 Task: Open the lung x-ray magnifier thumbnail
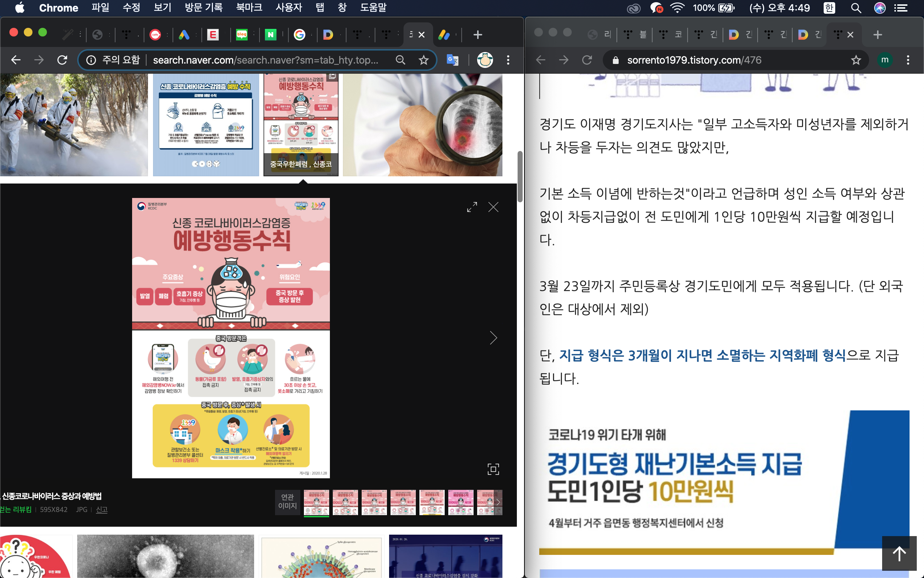[x=422, y=125]
